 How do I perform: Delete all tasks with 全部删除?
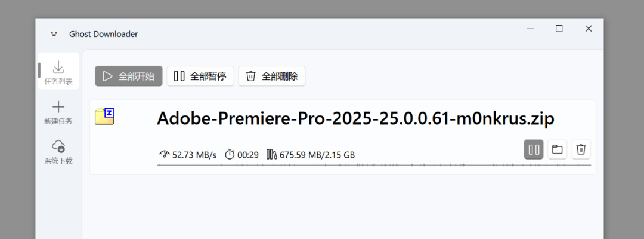click(271, 76)
